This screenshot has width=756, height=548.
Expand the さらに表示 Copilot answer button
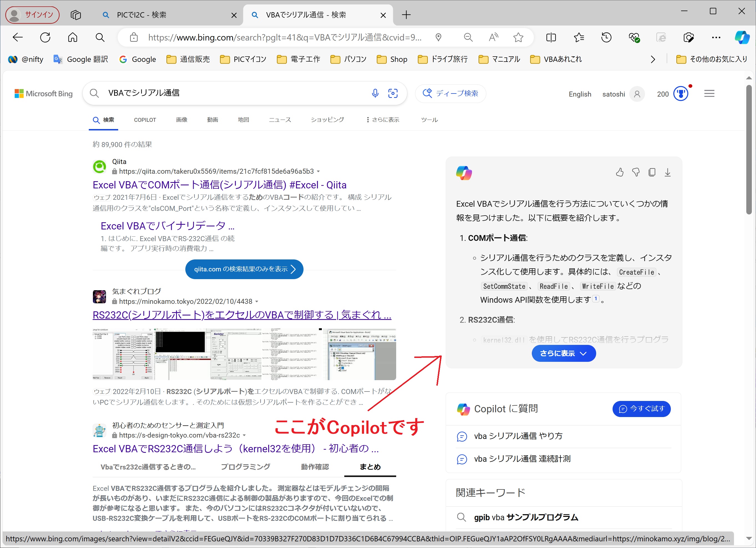click(x=564, y=353)
